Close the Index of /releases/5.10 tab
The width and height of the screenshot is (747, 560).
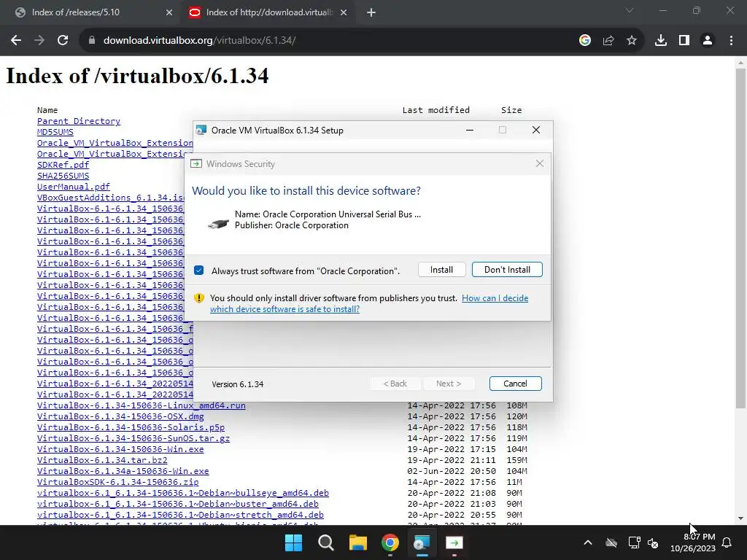pos(169,13)
